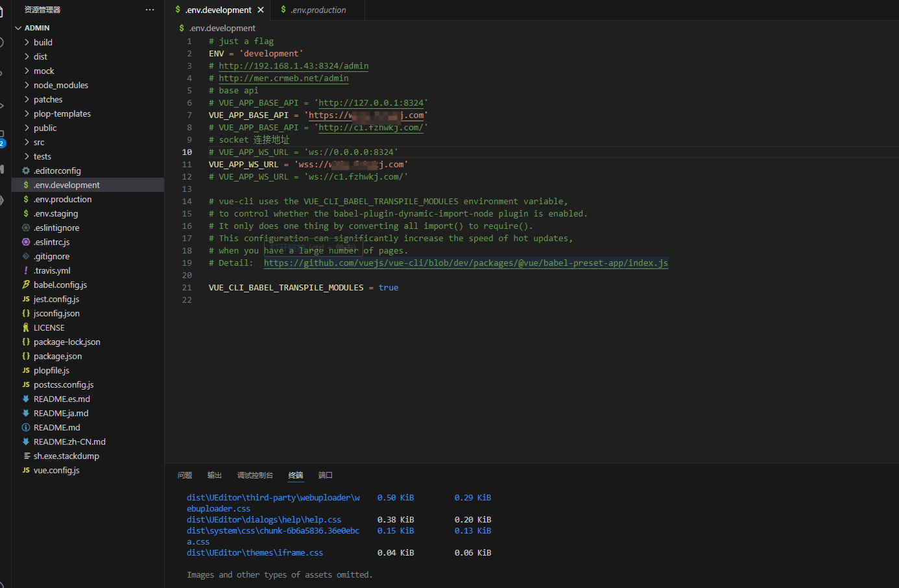Click the VUE_CLI_BABEL_TRANSPILE_MODULES line
Viewport: 899px width, 588px height.
304,287
